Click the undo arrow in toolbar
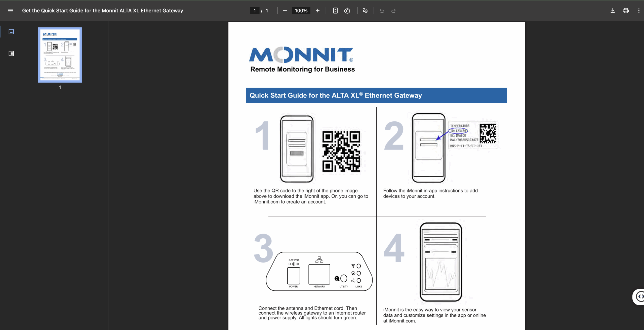 (382, 11)
